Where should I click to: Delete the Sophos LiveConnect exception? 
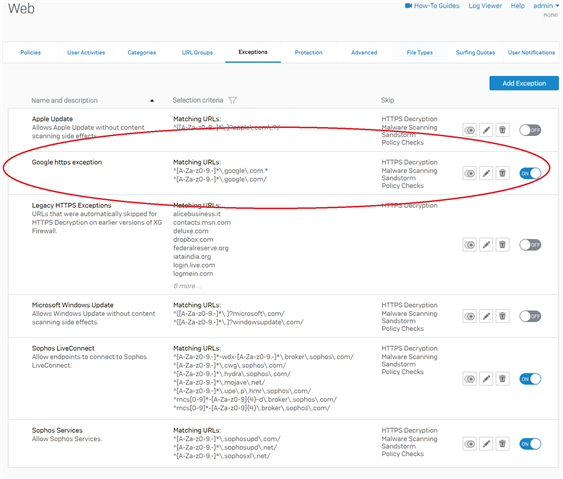coord(502,379)
